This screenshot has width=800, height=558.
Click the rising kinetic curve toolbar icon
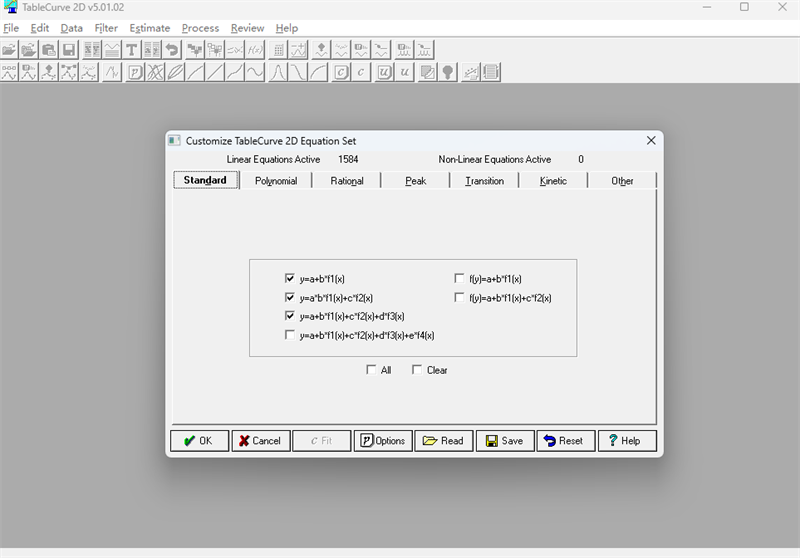tap(318, 72)
